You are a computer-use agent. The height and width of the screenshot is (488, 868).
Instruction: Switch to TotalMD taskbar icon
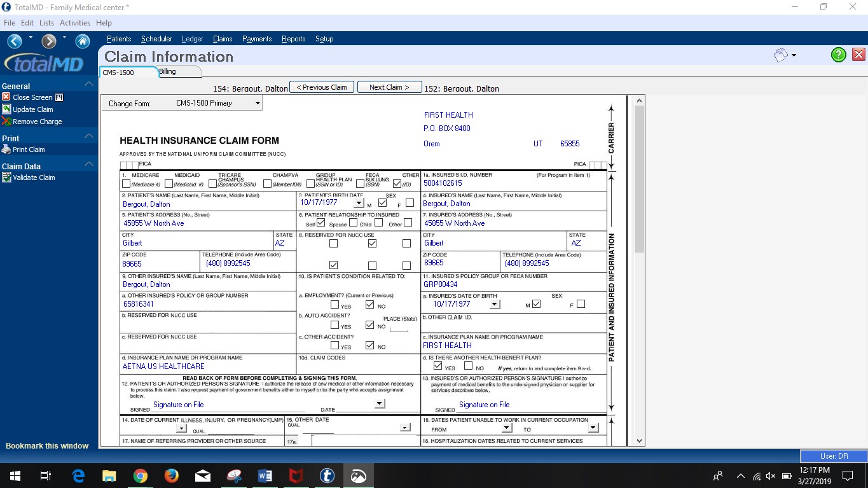(327, 475)
